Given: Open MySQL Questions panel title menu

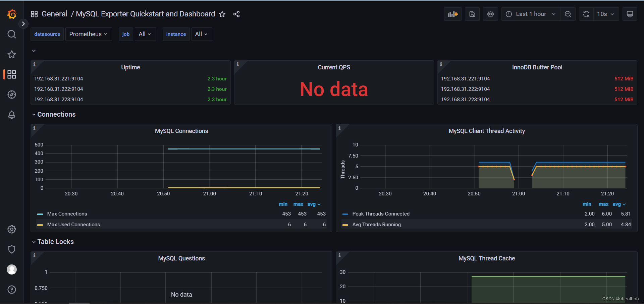Looking at the screenshot, I should point(181,258).
